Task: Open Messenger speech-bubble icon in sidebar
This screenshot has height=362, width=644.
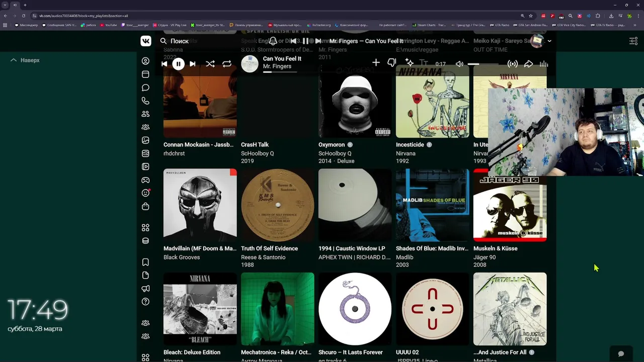Action: (145, 87)
